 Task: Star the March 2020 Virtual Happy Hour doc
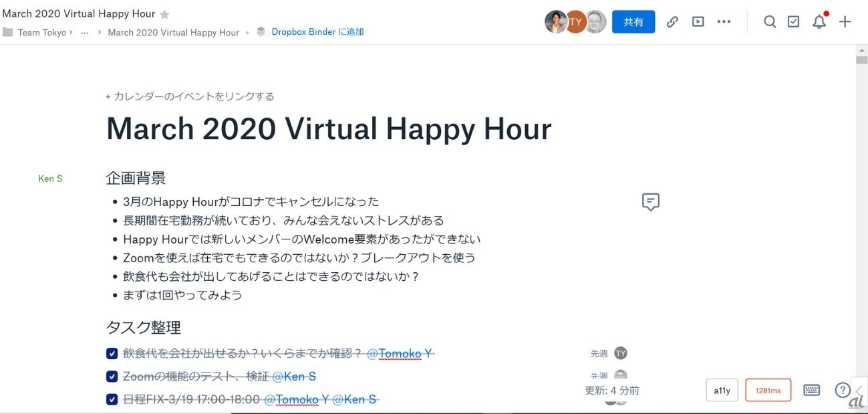pyautogui.click(x=164, y=14)
